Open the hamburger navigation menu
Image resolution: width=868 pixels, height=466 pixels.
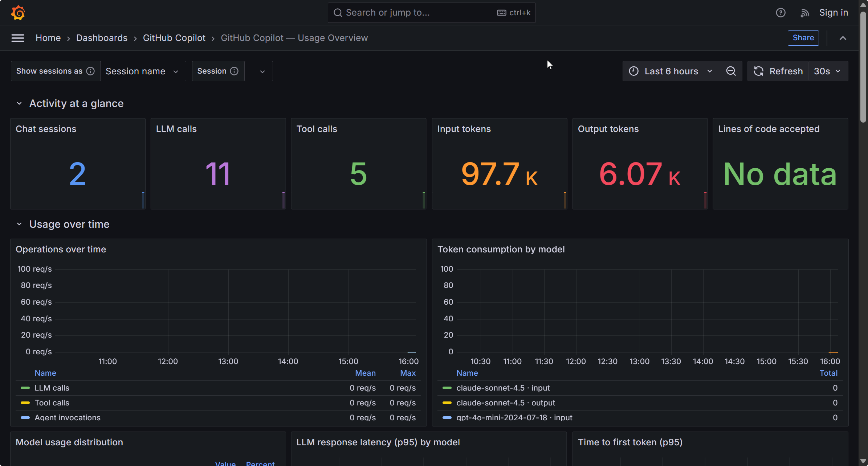click(x=18, y=38)
